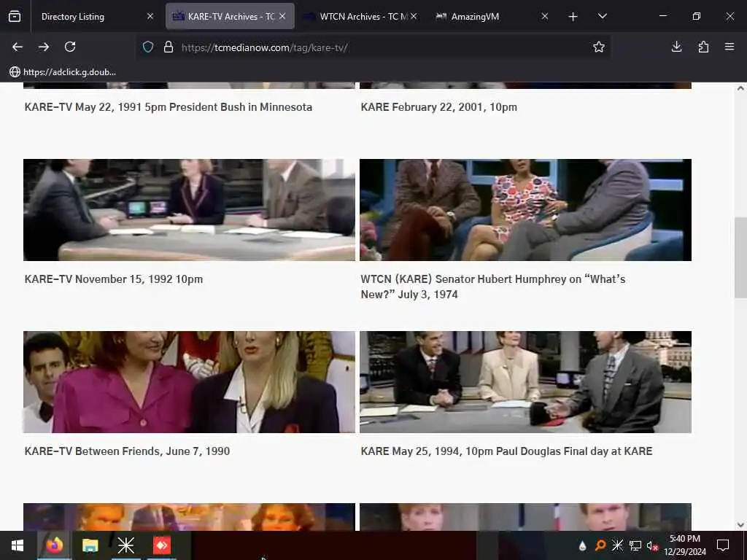
Task: Close the KARE-TV Archives tab
Action: click(282, 16)
